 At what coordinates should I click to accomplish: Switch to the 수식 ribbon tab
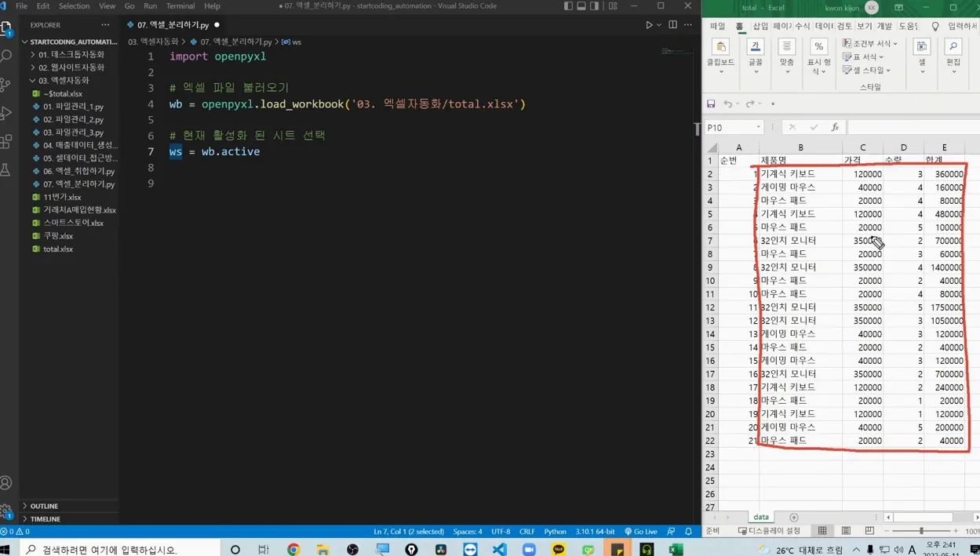[x=802, y=27]
